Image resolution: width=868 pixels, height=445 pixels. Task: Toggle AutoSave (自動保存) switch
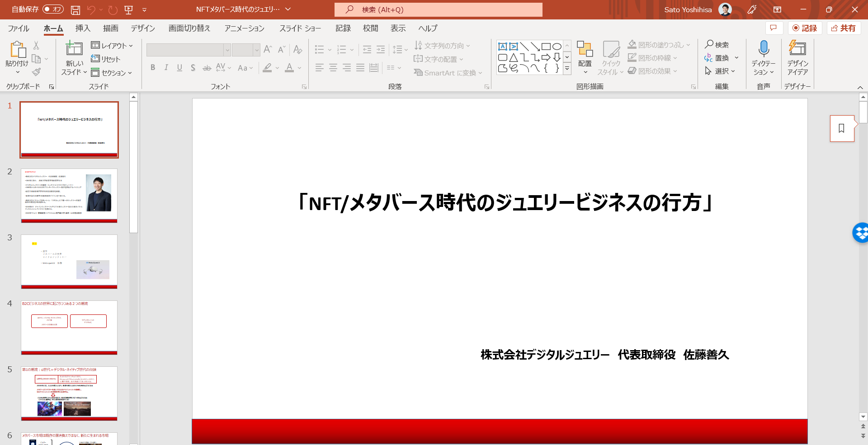[x=53, y=9]
